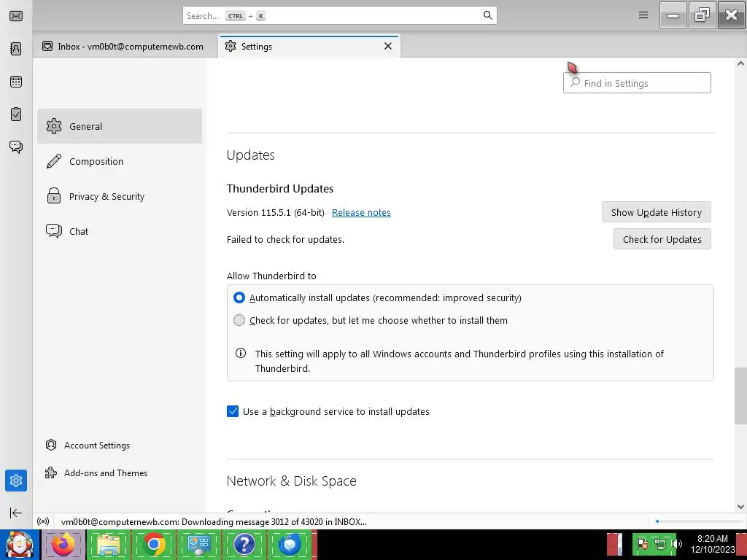Click the magnifier in global search box
Image resolution: width=747 pixels, height=560 pixels.
pyautogui.click(x=488, y=15)
